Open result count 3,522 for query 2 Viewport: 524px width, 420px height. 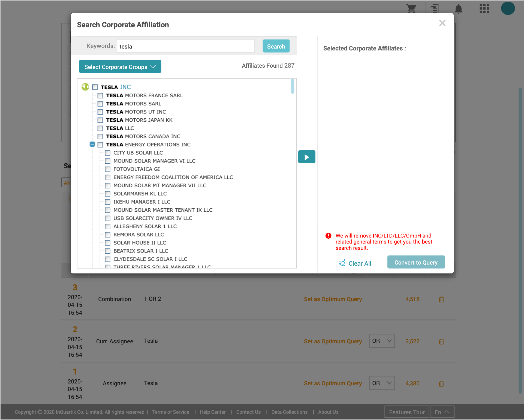(x=412, y=341)
